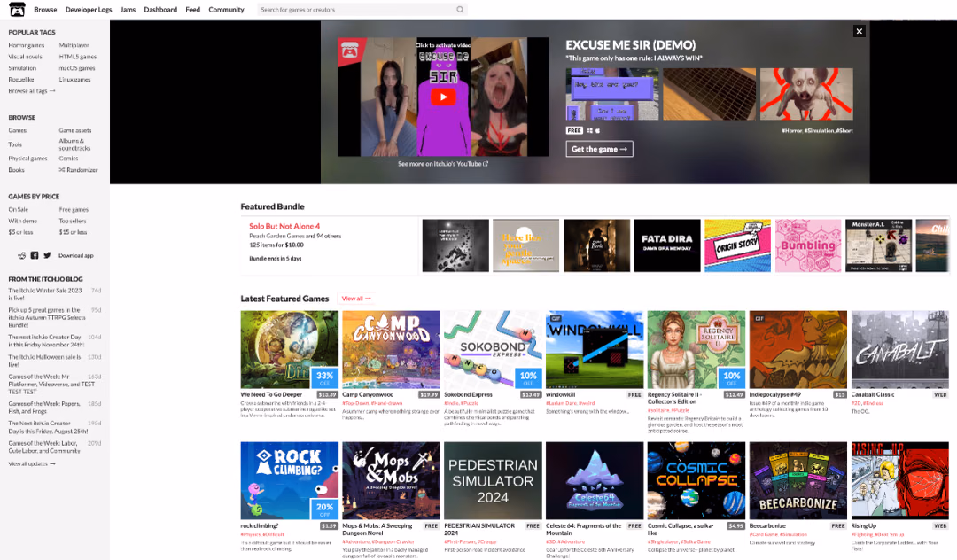
Task: Open the itch.io Facebook icon link
Action: coord(35,255)
